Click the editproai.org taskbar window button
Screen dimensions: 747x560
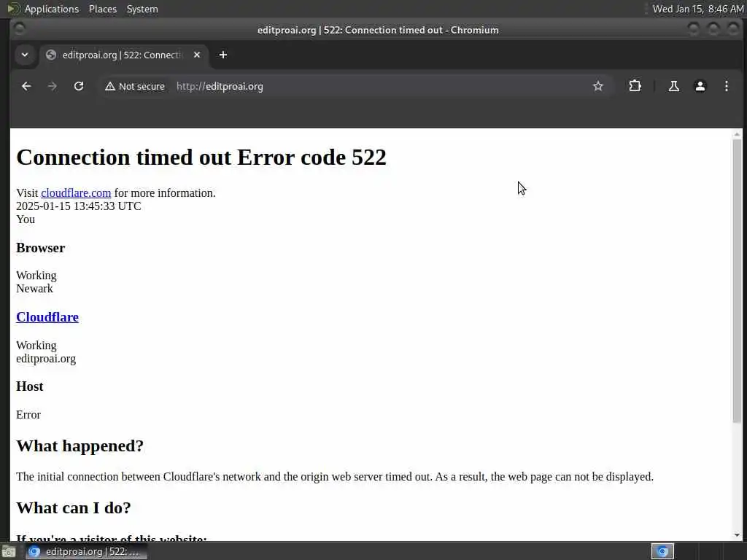86,551
